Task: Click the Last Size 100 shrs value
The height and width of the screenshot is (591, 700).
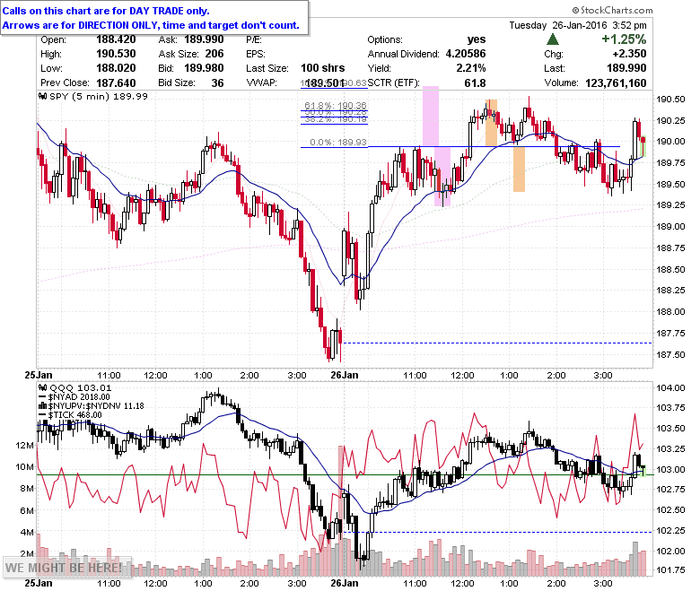Action: click(x=323, y=68)
